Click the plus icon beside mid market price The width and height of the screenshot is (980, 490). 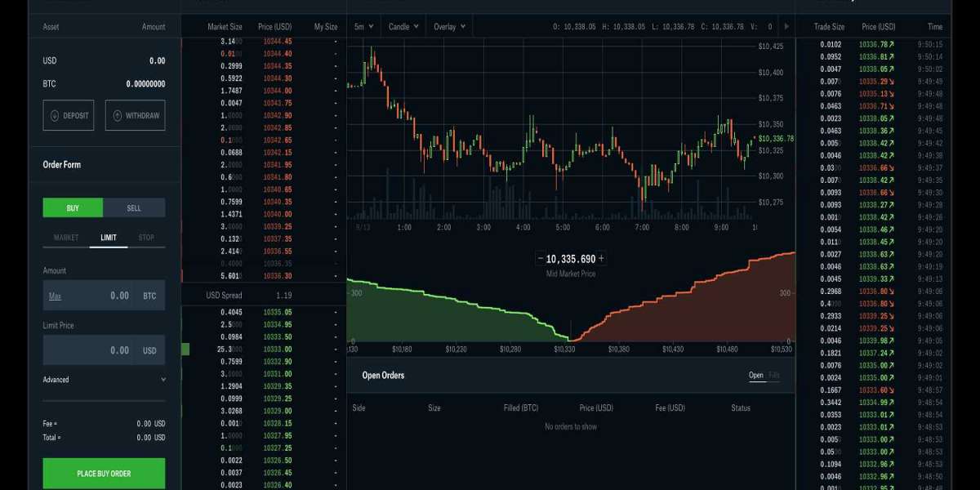pos(602,259)
